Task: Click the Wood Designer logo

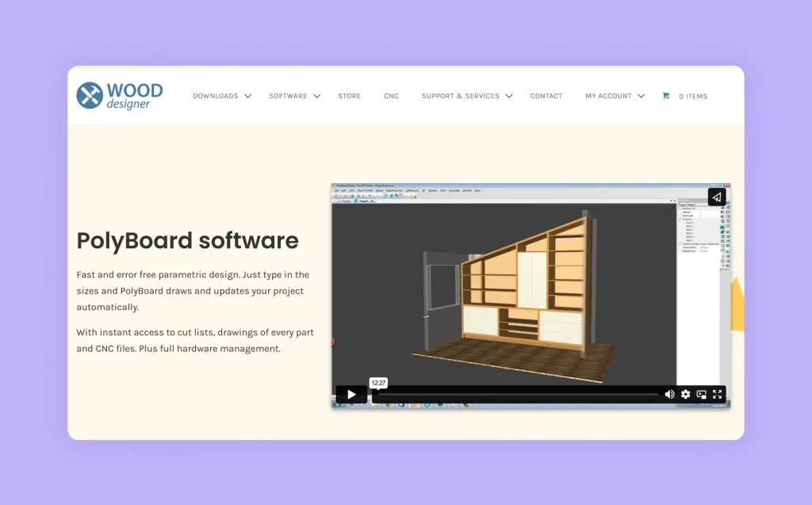Action: 119,94
